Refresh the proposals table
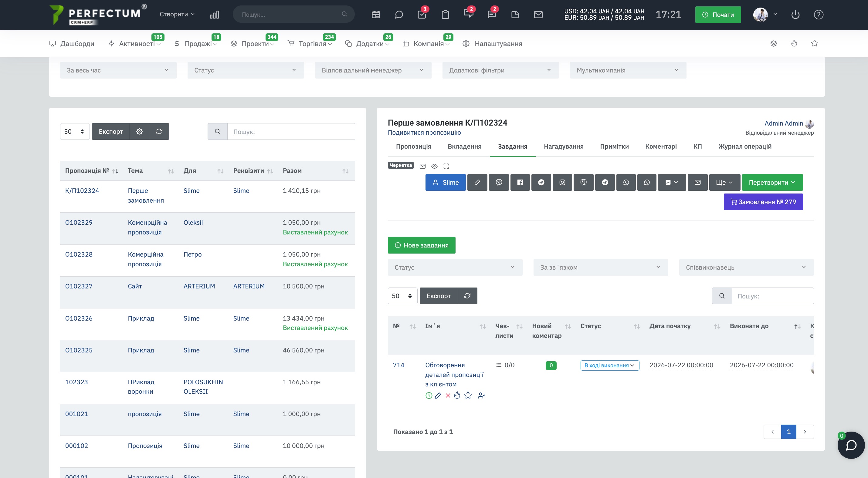Screen dimensions: 868x478 [x=159, y=132]
